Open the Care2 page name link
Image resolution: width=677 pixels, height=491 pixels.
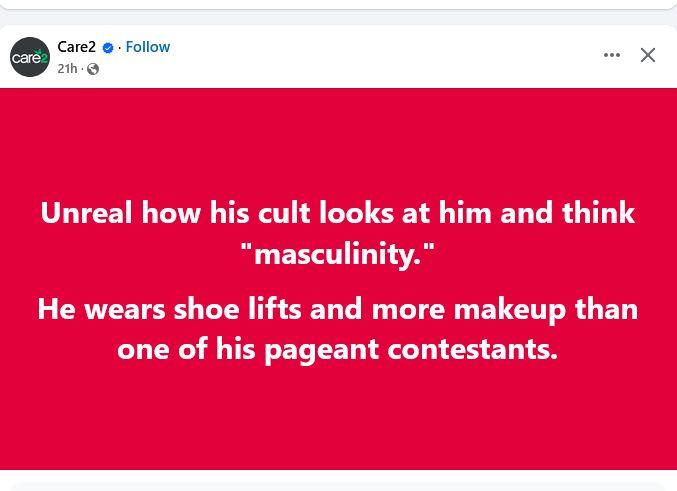76,47
